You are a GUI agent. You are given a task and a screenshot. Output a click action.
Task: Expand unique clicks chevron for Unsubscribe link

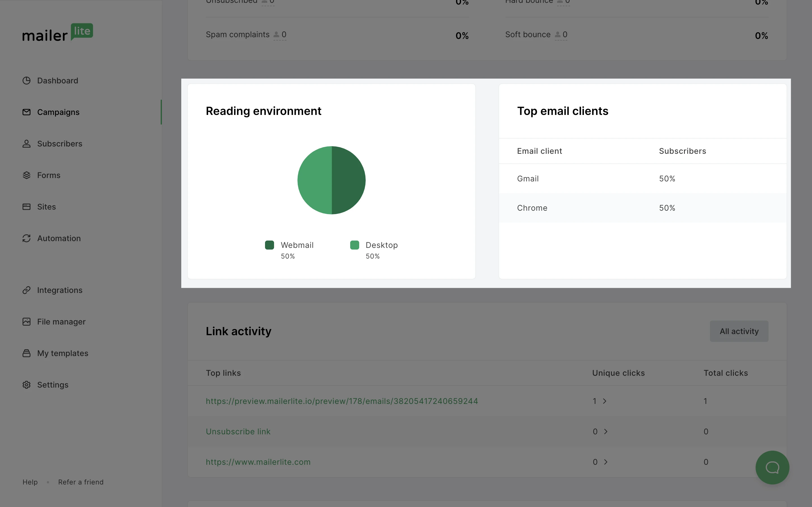[x=606, y=432]
